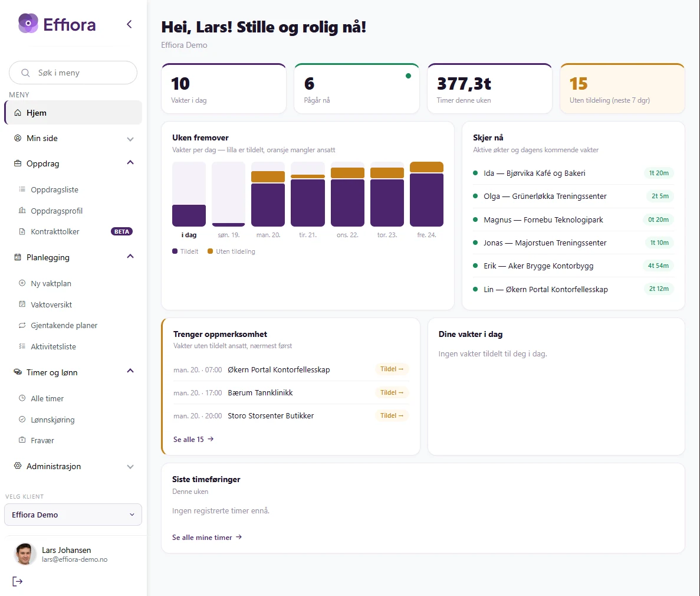Click the Effiora logo icon
Viewport: 700px width, 596px height.
pyautogui.click(x=28, y=23)
